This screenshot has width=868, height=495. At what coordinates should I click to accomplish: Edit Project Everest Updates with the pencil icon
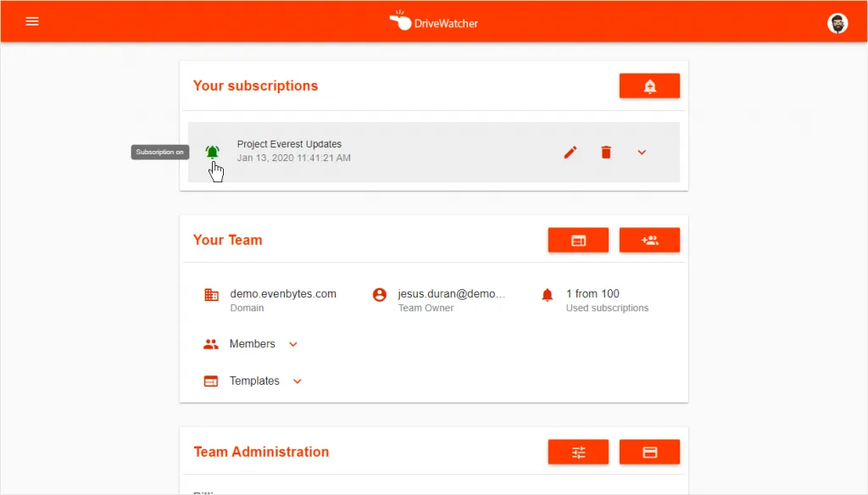[x=570, y=153]
